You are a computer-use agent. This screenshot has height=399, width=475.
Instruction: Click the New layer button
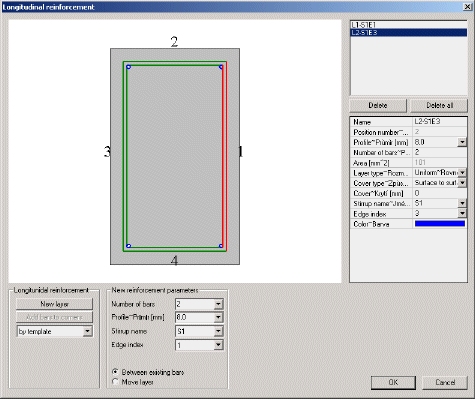pyautogui.click(x=54, y=304)
